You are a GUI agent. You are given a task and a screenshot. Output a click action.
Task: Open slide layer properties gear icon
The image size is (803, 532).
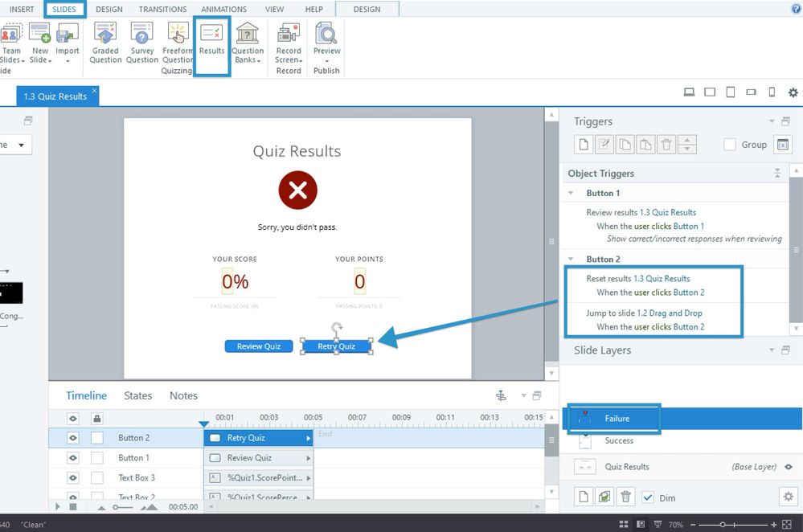788,497
